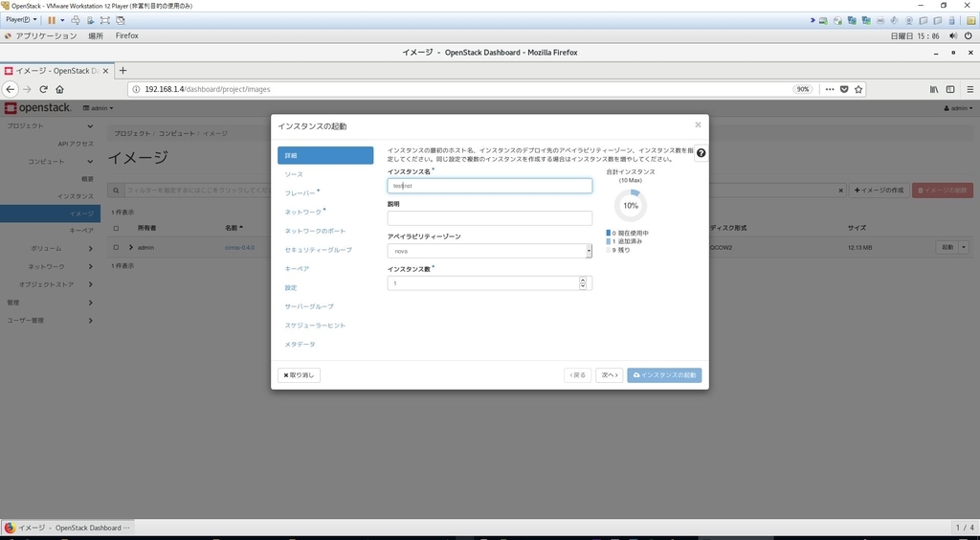
Task: Reset the 90% zoom badge in address bar
Action: point(803,89)
